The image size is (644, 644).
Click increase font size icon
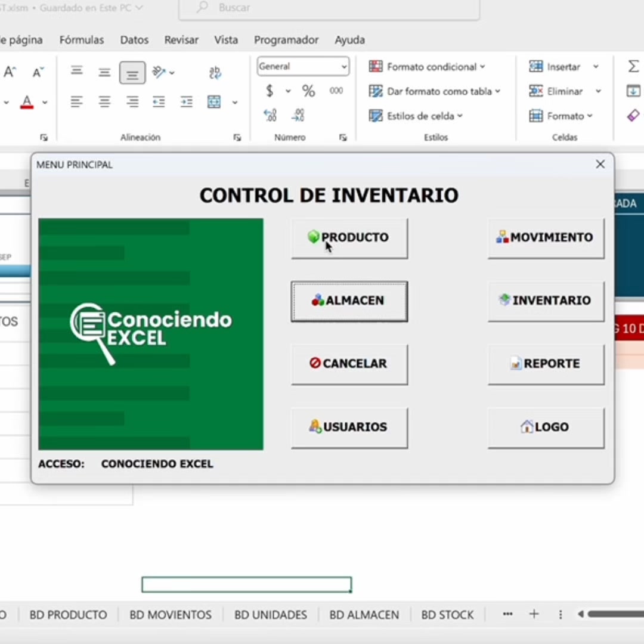point(10,72)
